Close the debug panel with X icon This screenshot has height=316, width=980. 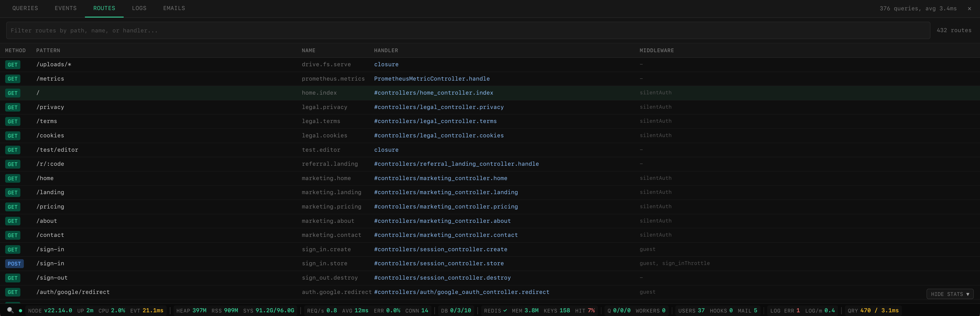pos(969,8)
